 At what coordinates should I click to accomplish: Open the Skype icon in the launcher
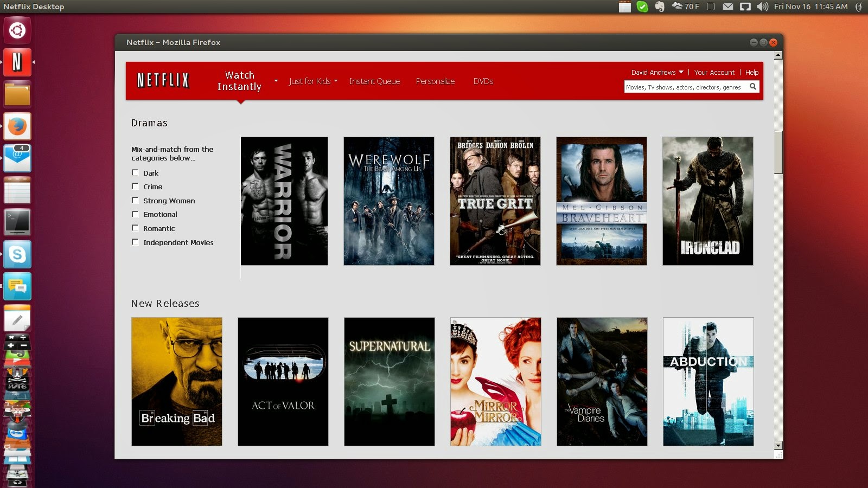point(17,254)
